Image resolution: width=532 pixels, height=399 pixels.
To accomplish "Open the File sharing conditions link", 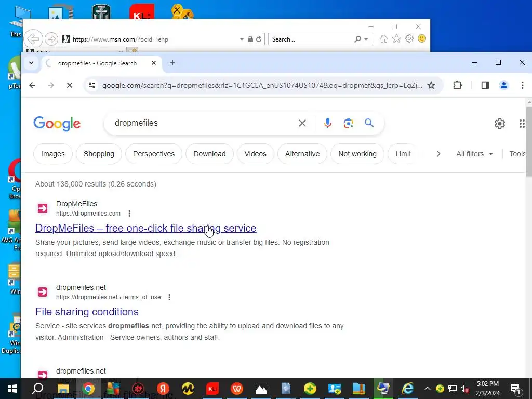I will (x=87, y=312).
